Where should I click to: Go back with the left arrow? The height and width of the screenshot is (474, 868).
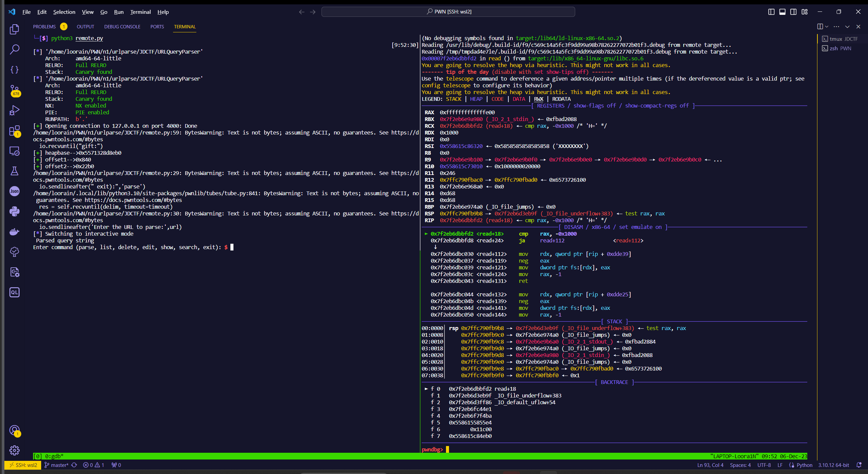point(301,12)
